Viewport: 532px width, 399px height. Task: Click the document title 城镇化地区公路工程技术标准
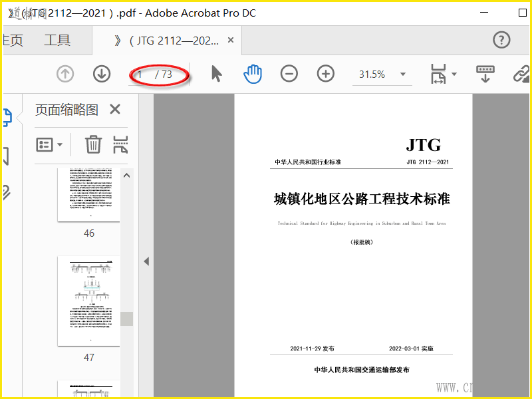362,199
